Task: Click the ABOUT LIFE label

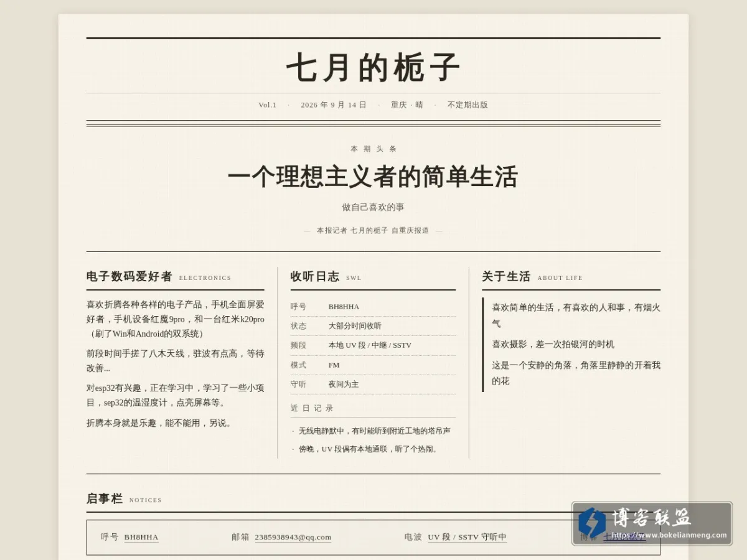Action: (560, 278)
